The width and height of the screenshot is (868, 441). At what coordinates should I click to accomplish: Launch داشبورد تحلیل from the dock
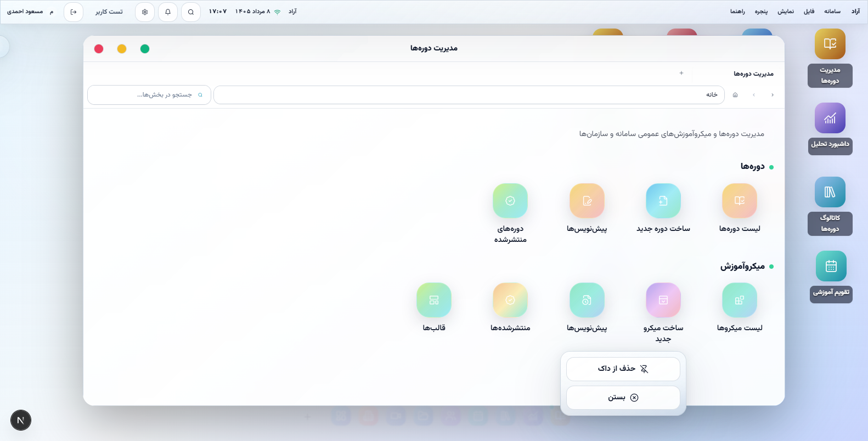coord(830,118)
